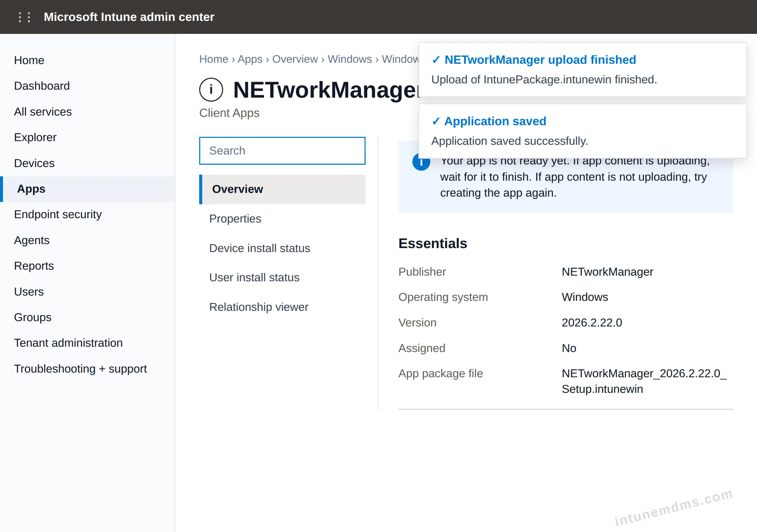Open Home in the left navigation

tap(29, 60)
